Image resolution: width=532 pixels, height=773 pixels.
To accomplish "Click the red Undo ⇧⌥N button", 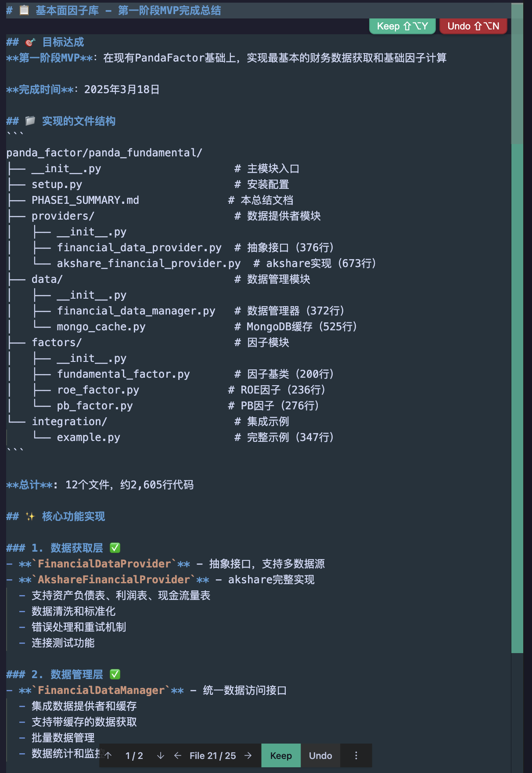I will point(473,26).
